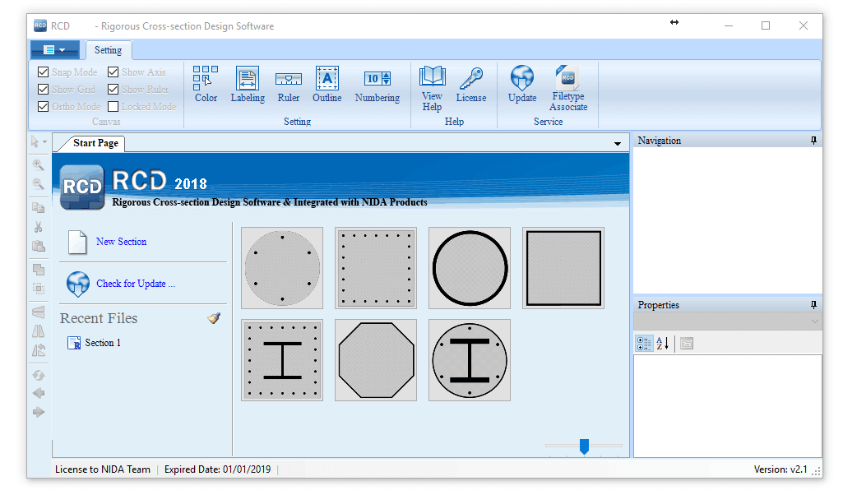Click Check for Update link
Image resolution: width=843 pixels, height=504 pixels.
click(x=136, y=284)
